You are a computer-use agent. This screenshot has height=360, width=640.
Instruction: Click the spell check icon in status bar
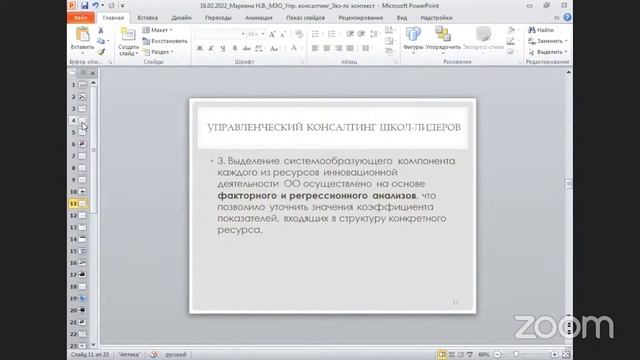pos(153,355)
